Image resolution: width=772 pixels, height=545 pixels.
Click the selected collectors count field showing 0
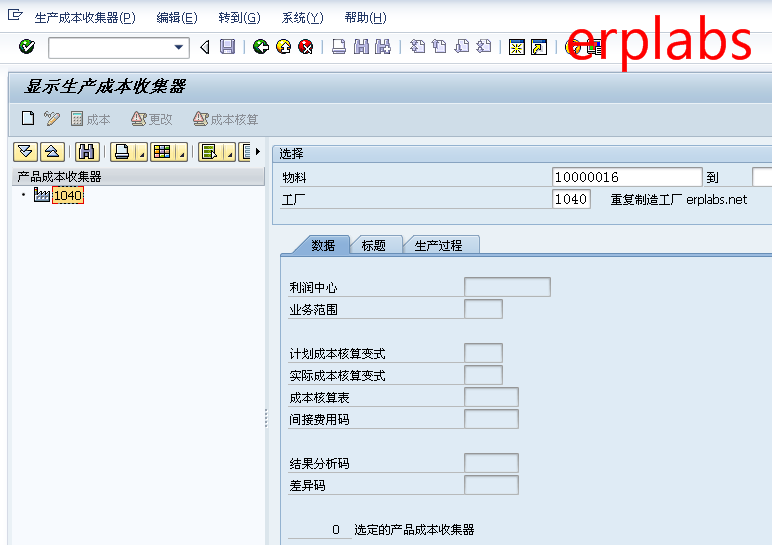[320, 530]
